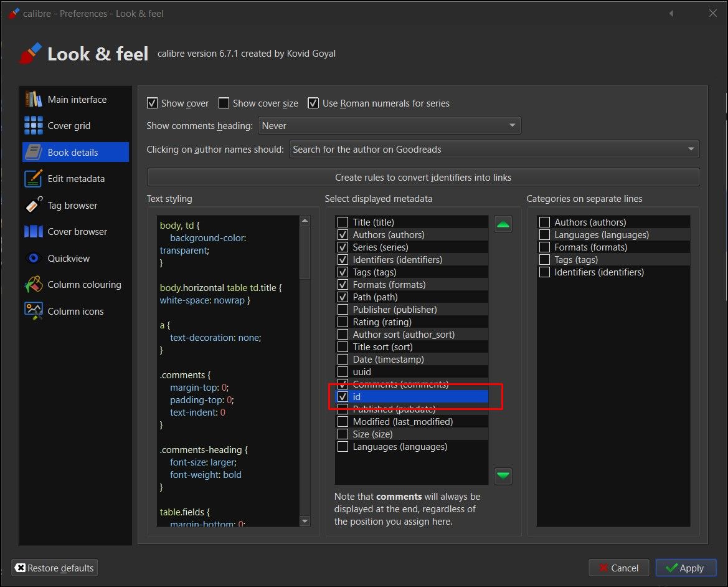
Task: Select the Column colouring icon
Action: [33, 285]
